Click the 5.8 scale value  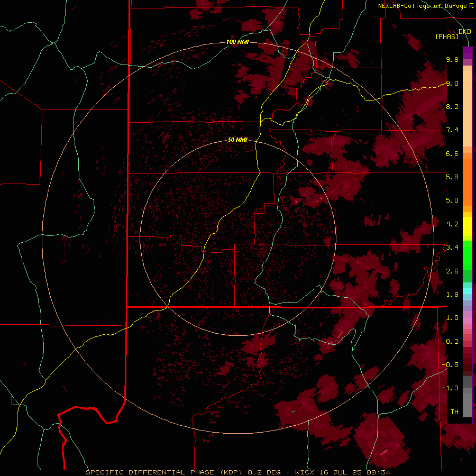click(452, 177)
